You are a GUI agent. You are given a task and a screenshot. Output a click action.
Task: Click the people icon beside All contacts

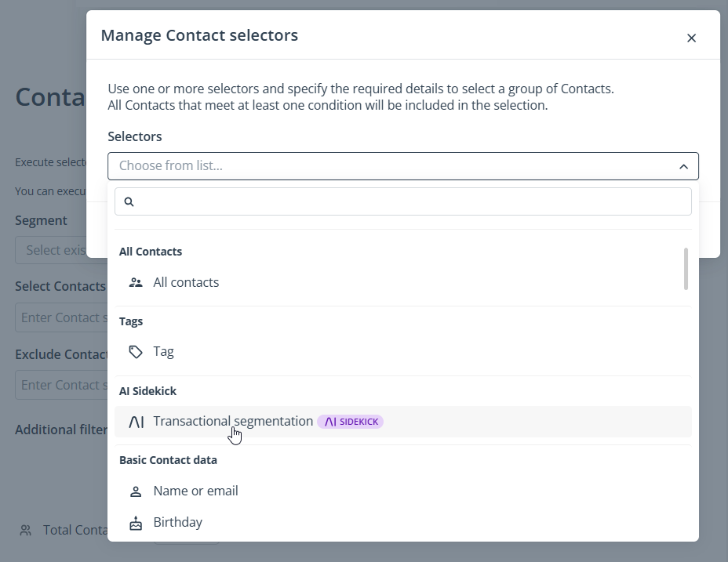(x=136, y=281)
